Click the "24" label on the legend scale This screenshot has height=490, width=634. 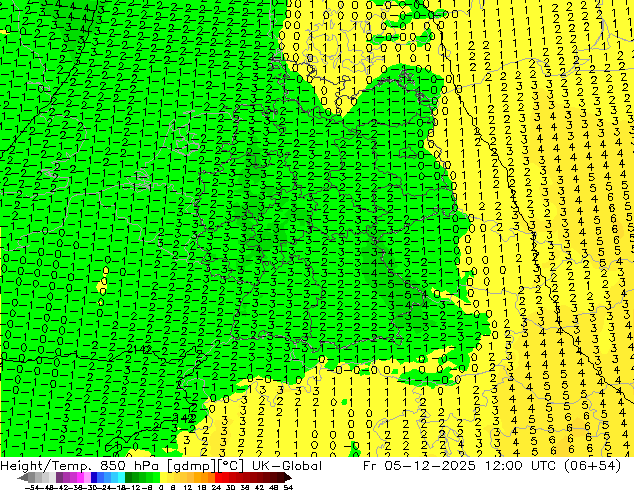tap(216, 488)
